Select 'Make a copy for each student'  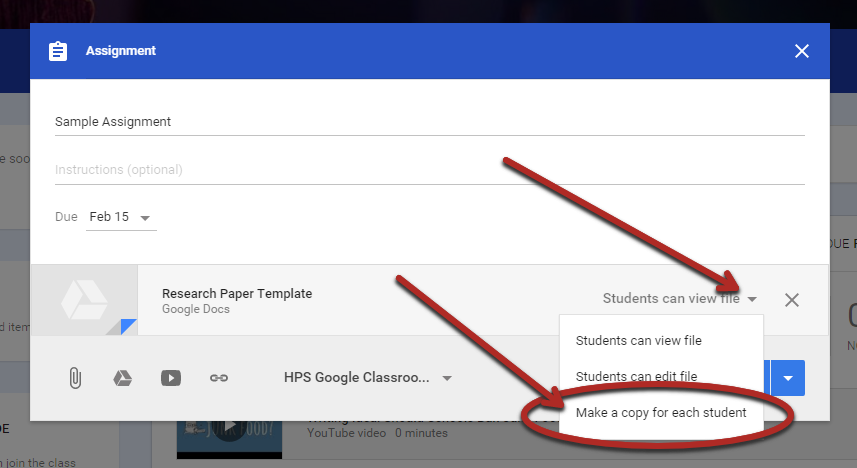tap(661, 413)
